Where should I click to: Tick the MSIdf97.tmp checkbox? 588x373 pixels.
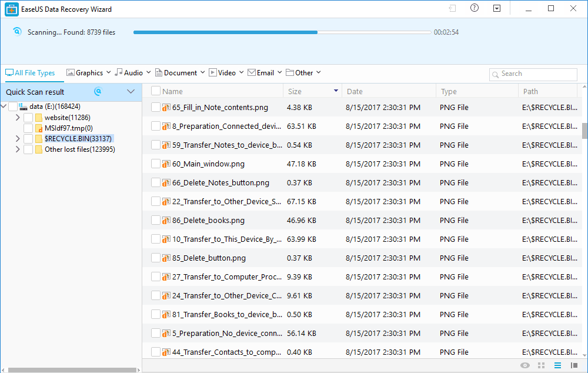28,128
